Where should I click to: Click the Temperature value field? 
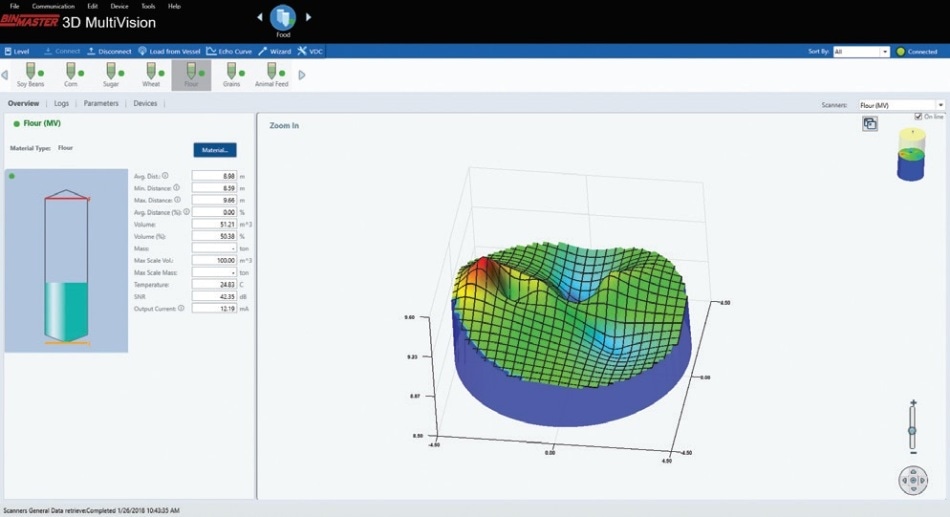[214, 284]
